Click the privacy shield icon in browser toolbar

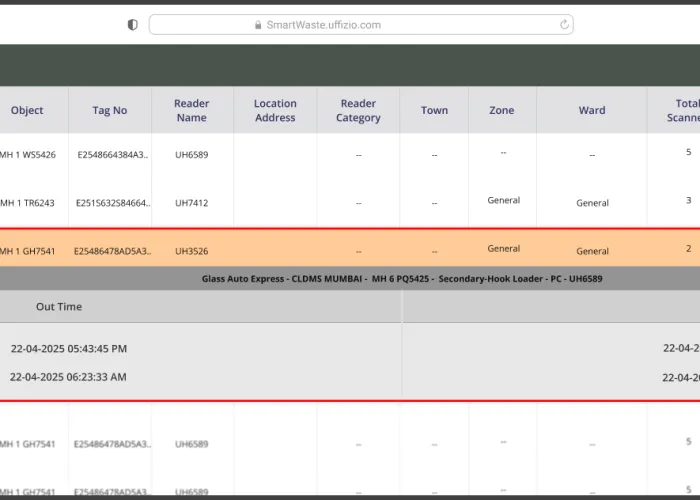[x=133, y=25]
